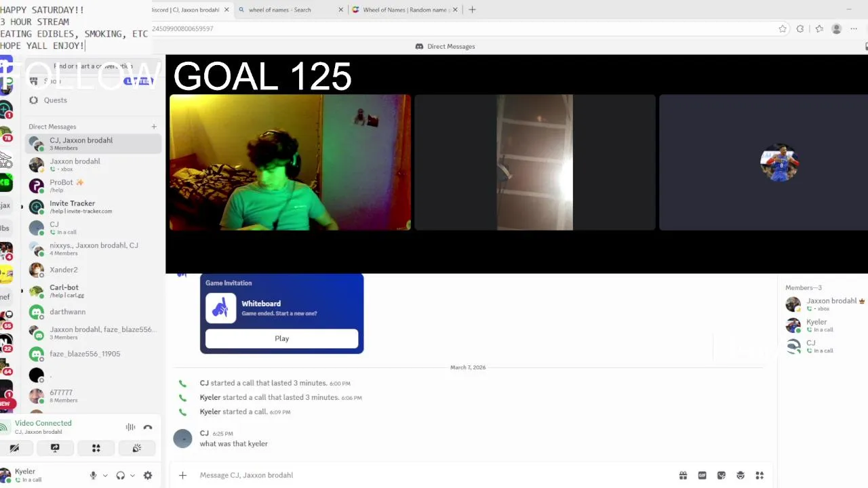The height and width of the screenshot is (488, 868).
Task: Open the noise suppression waveform icon
Action: pos(130,427)
